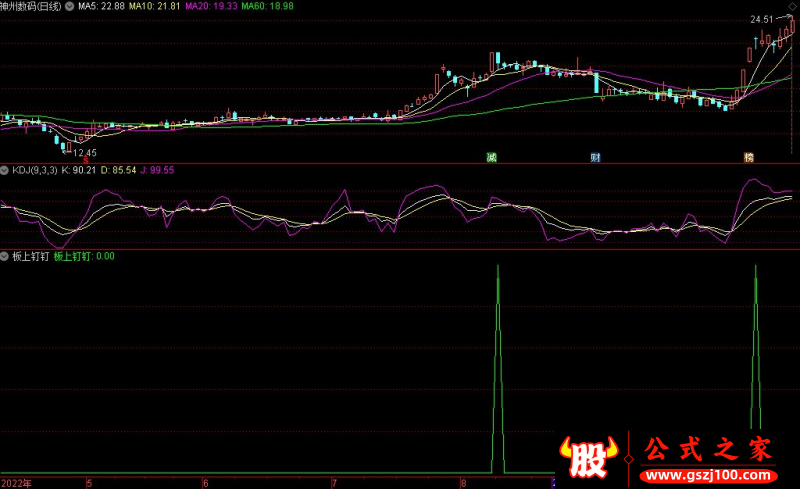Click the 公式之家 watermark text
Viewport: 800px width, 489px height.
tap(706, 448)
